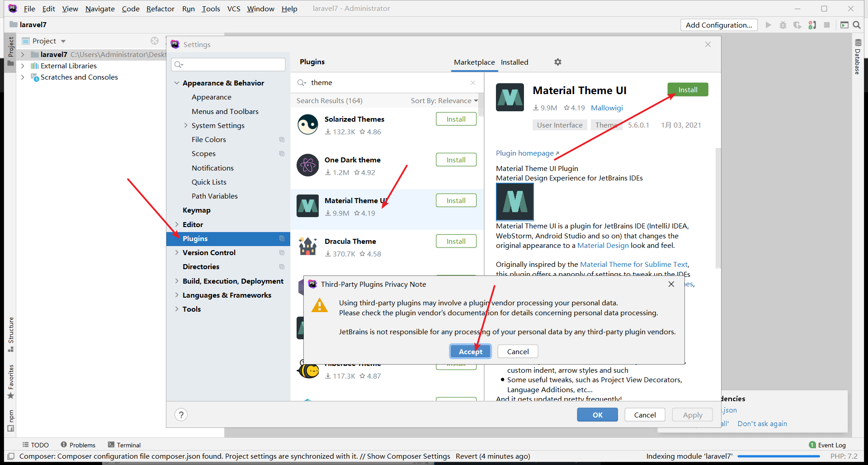Expand the laravel7 project folder
868x465 pixels.
[23, 54]
